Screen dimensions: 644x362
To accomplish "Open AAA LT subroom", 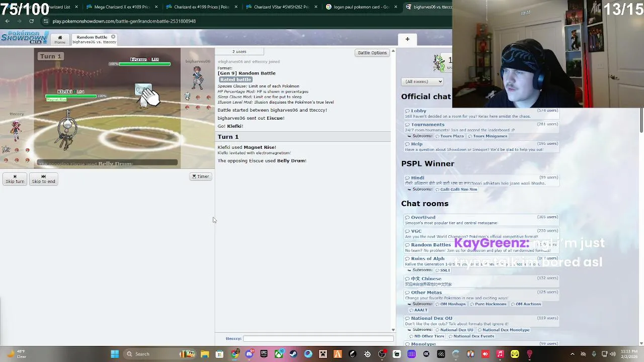I will (x=418, y=310).
